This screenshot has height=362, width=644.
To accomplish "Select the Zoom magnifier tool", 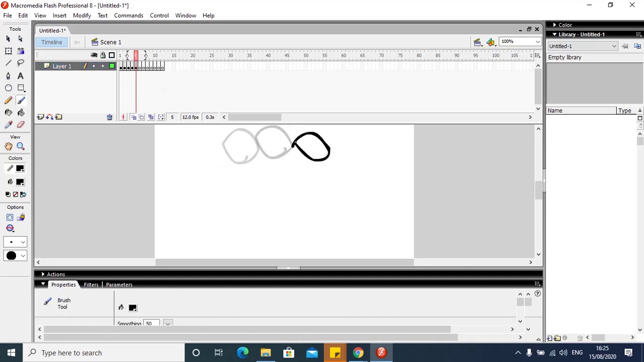I will point(21,146).
